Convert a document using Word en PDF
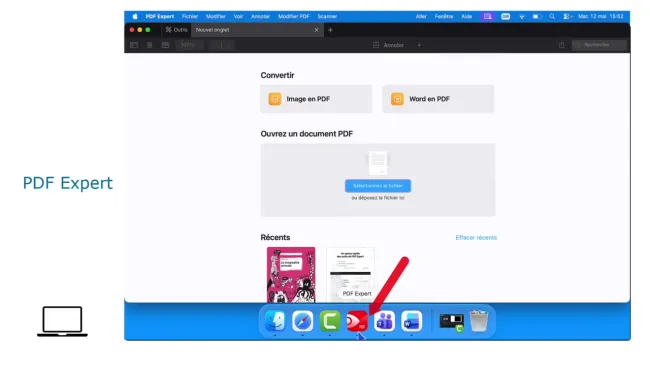 coord(438,99)
